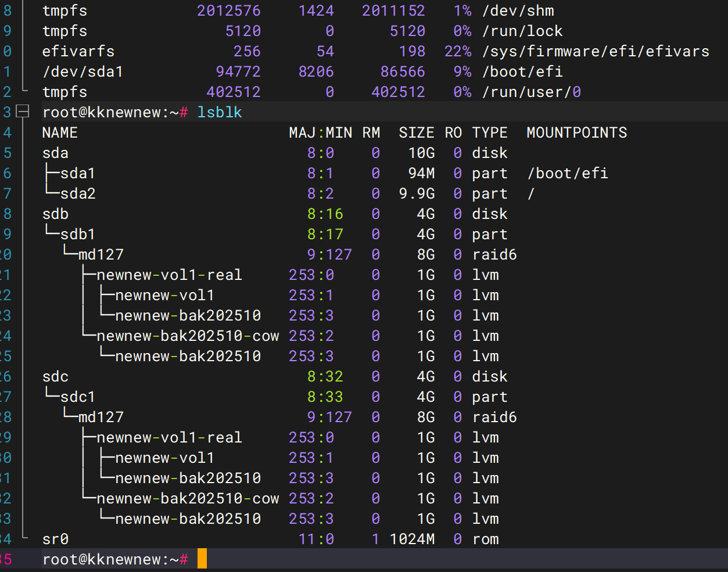Select the sdc1 partition name

[x=78, y=397]
